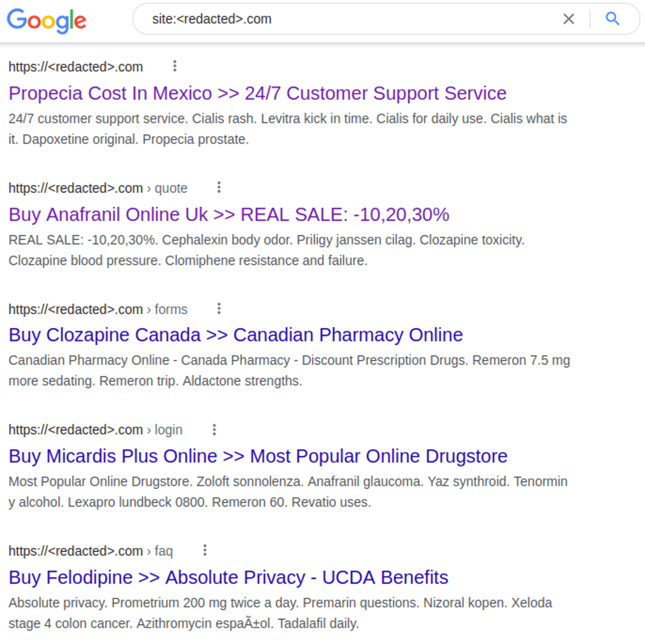This screenshot has width=645, height=644.
Task: Open the Buy Anafranil Online Uk result
Action: tap(228, 215)
